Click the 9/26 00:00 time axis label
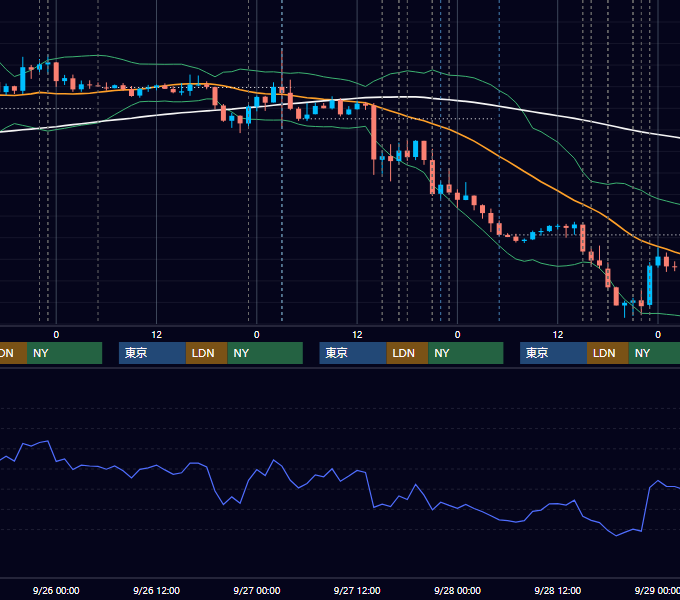The image size is (680, 600). tap(56, 590)
